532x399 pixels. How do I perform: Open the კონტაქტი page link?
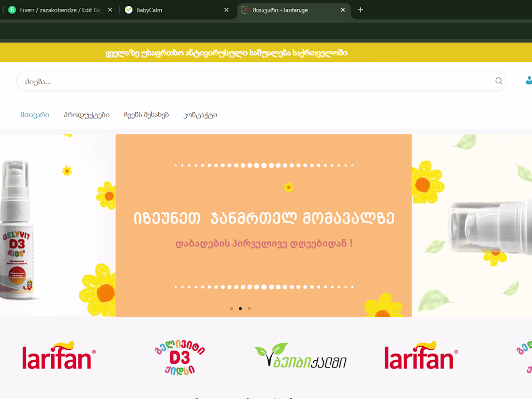coord(200,115)
